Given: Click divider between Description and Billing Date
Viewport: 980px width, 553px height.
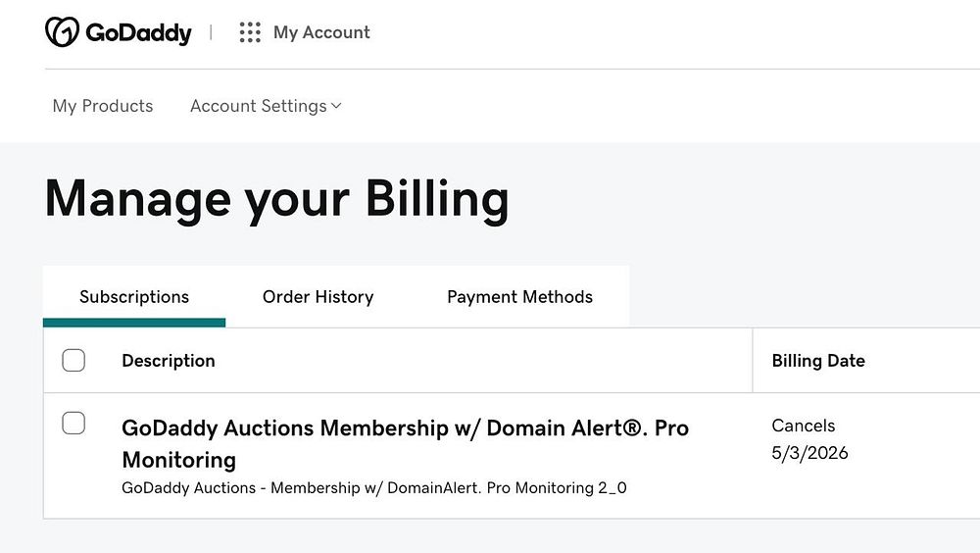Looking at the screenshot, I should 753,361.
